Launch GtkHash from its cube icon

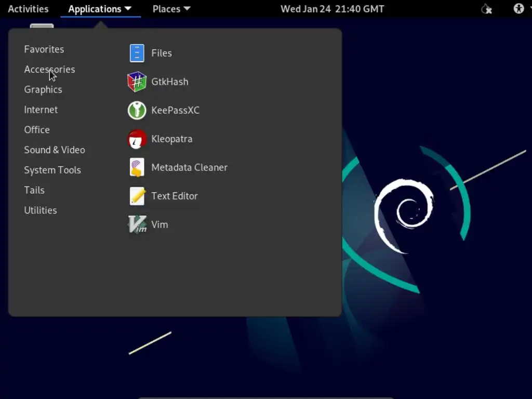pos(137,82)
